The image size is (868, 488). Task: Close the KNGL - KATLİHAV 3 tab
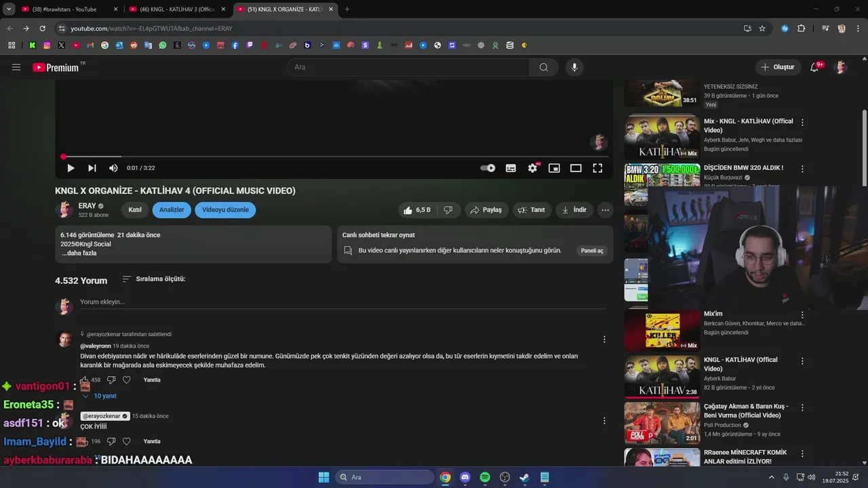223,9
